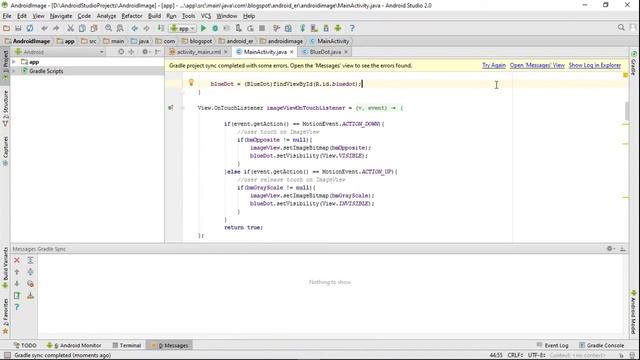Click the Cut scissors icon
The width and height of the screenshot is (640, 360).
tap(70, 28)
